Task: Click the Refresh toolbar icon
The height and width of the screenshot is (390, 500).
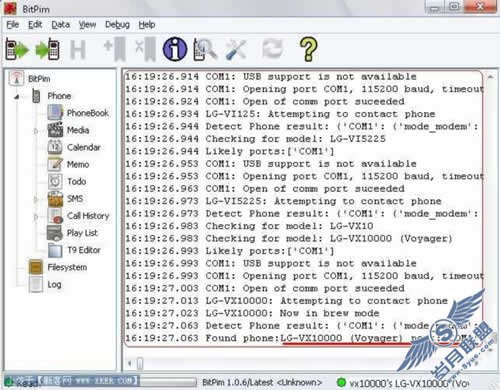Action: click(x=272, y=49)
